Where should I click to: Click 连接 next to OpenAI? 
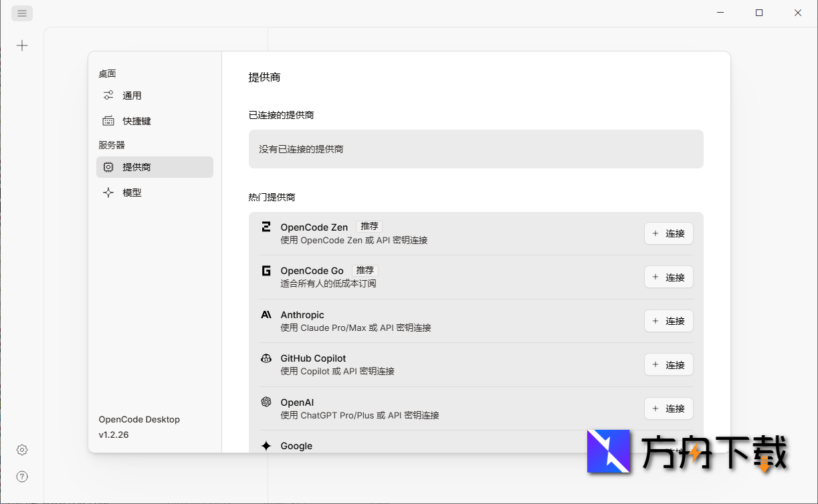tap(668, 408)
